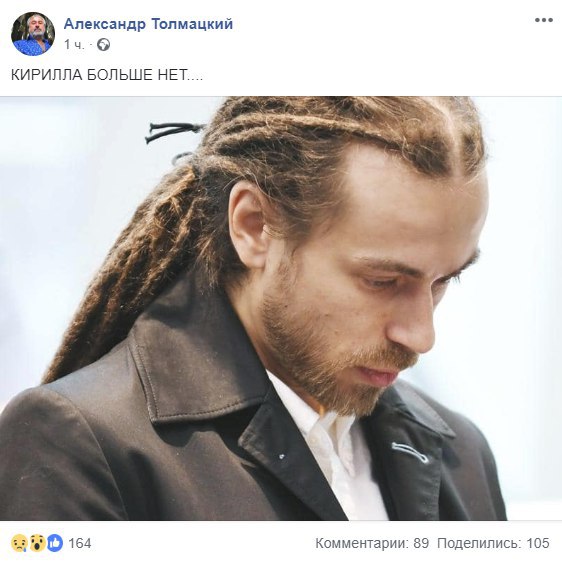Click the post text КИРИЛЛА БОЛЬШЕ НЕТ
The image size is (562, 564).
107,75
